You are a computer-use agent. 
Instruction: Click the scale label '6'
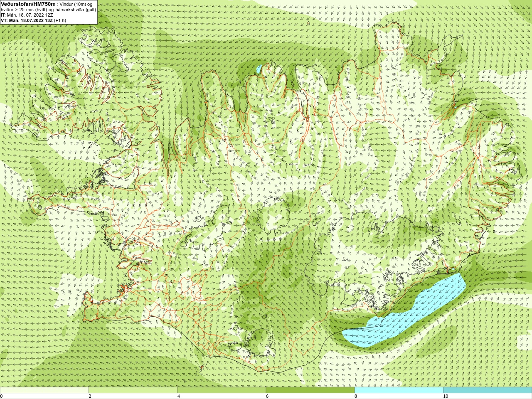click(x=267, y=396)
